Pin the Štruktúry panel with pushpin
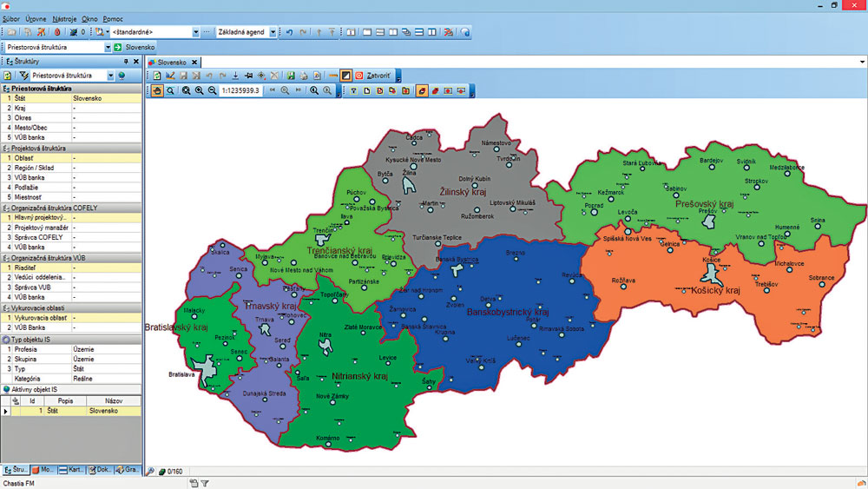 [125, 62]
